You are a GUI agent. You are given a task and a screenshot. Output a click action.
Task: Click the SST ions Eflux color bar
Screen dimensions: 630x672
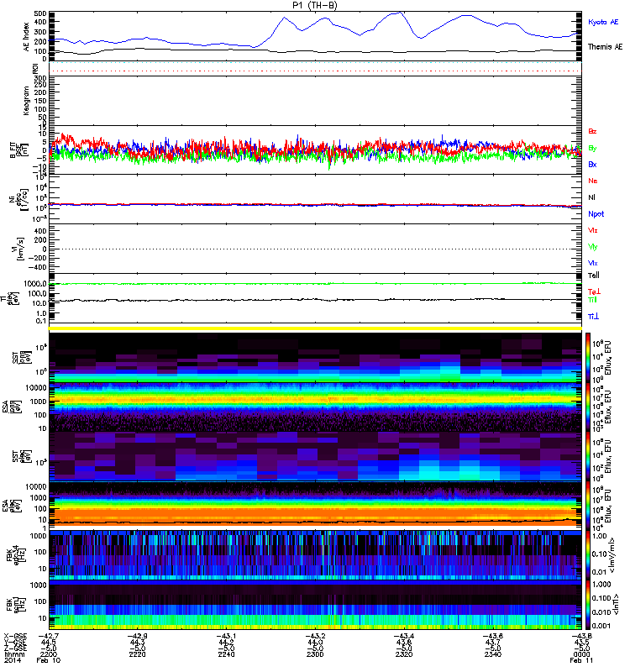coord(587,358)
